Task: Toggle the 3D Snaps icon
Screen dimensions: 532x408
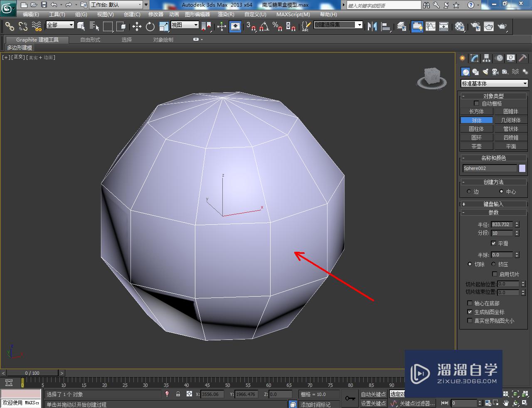Action: (251, 27)
